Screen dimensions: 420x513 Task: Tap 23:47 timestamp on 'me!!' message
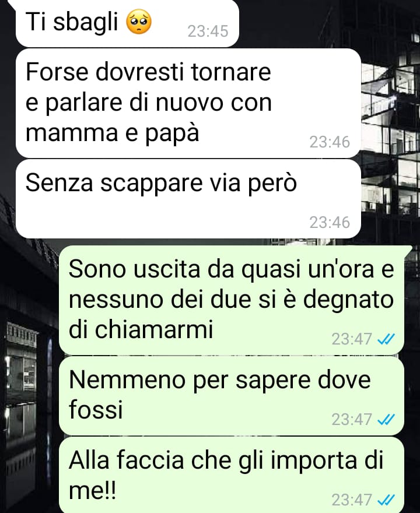pos(352,500)
